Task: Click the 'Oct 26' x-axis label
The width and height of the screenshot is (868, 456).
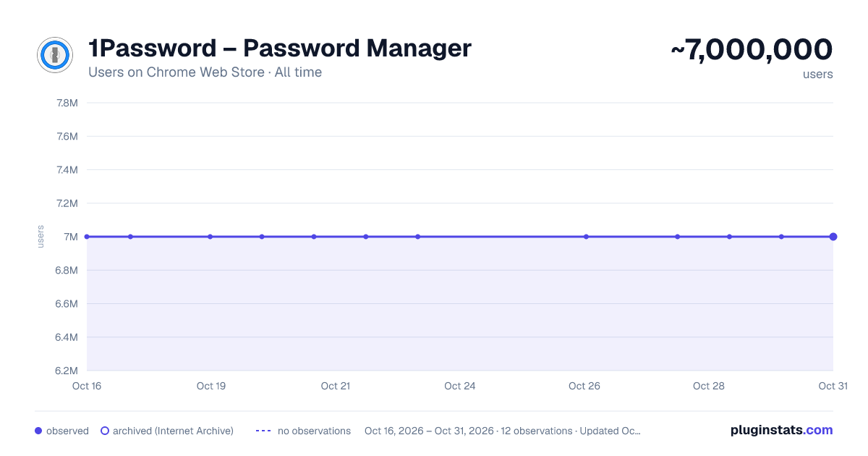Action: coord(584,386)
